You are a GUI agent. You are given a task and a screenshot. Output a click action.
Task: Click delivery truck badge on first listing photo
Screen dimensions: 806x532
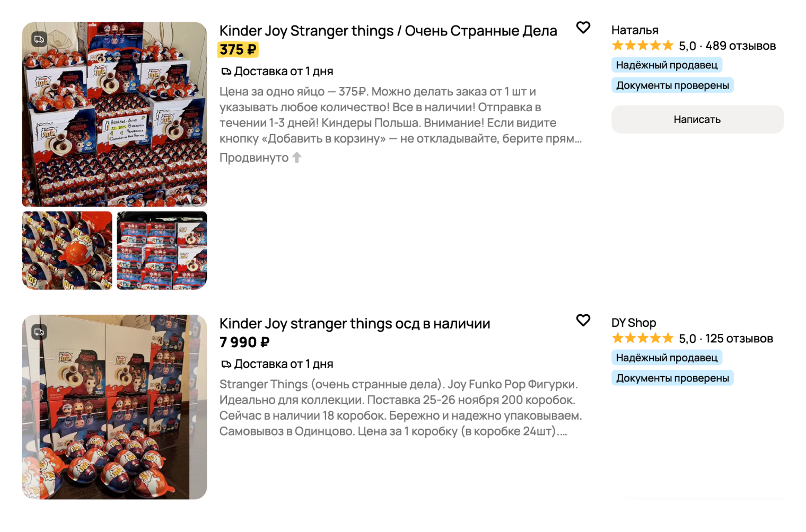pos(39,39)
